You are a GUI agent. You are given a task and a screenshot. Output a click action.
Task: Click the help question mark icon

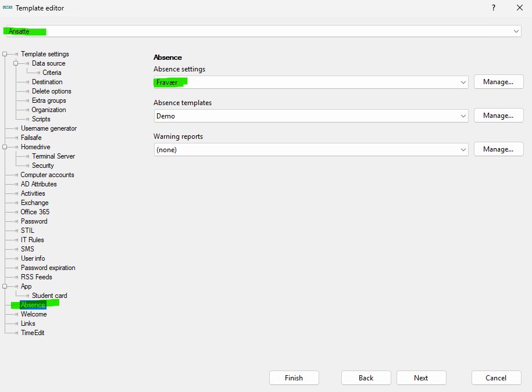coord(494,8)
